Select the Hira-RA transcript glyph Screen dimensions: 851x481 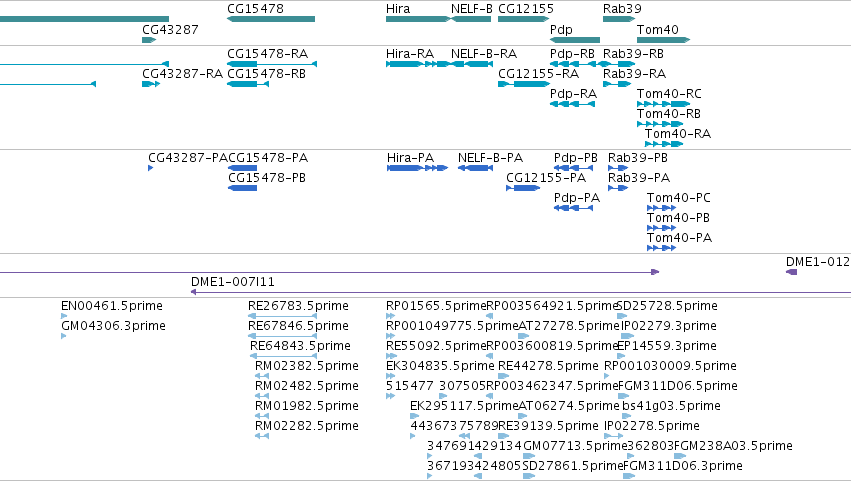point(418,64)
